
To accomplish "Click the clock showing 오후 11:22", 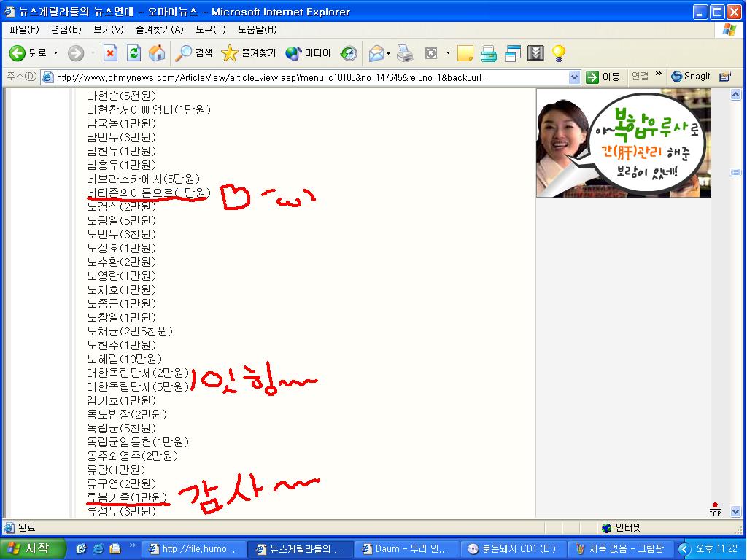I will 716,549.
